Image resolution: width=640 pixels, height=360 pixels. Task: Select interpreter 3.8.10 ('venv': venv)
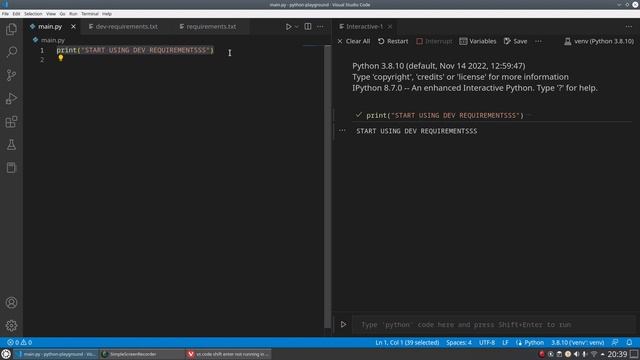[578, 342]
